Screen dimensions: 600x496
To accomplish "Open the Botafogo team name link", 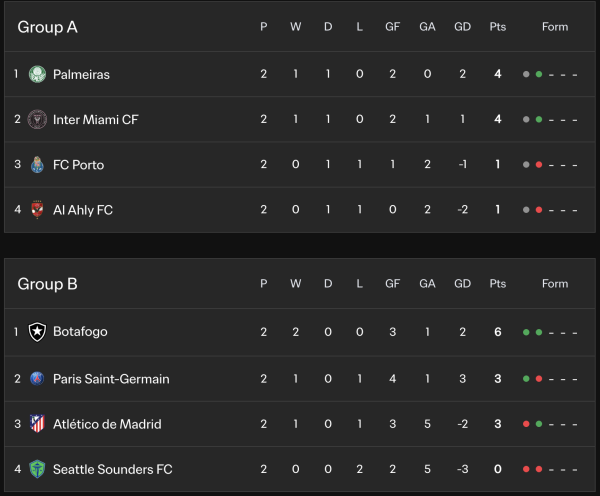I will point(80,331).
